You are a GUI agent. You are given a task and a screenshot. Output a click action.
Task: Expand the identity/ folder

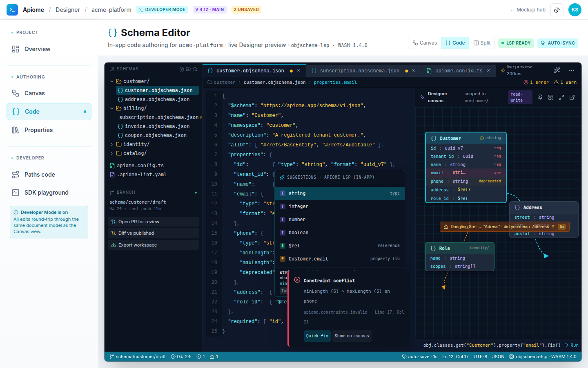[x=112, y=144]
